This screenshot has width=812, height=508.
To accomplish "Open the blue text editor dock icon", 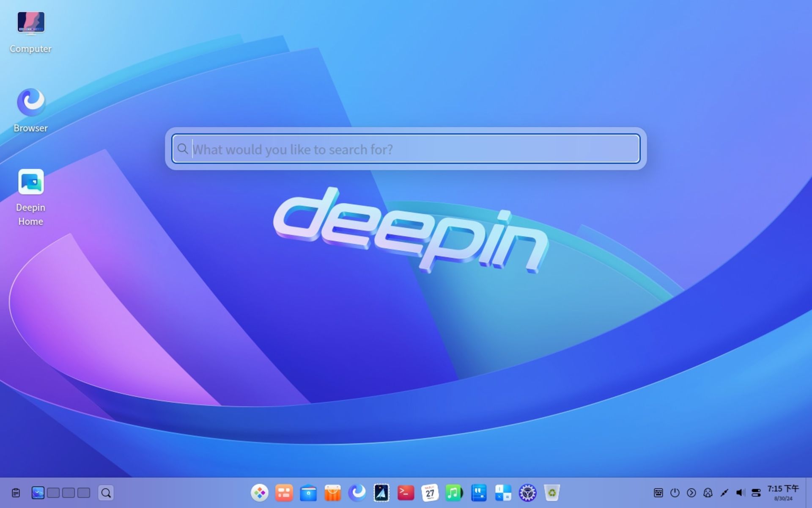I will pos(479,493).
